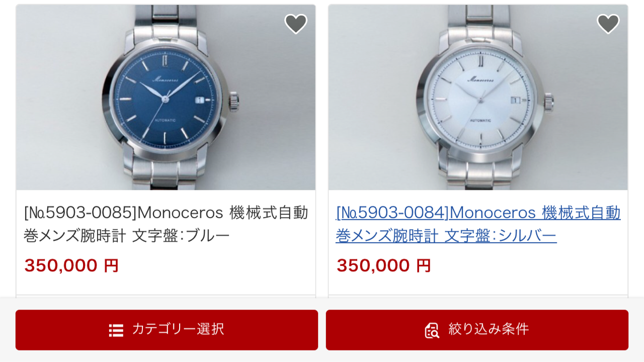Click the date window on silver watch
Image resolution: width=644 pixels, height=362 pixels.
pos(515,100)
